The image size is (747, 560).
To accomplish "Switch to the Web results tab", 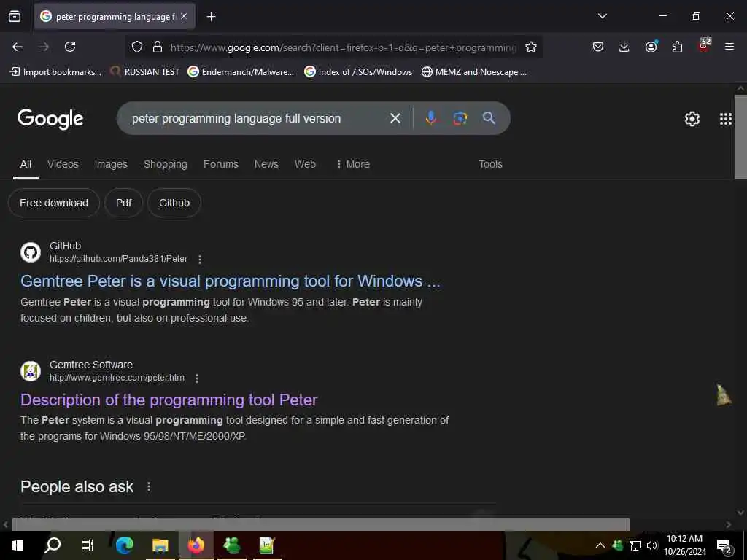I will [x=305, y=164].
